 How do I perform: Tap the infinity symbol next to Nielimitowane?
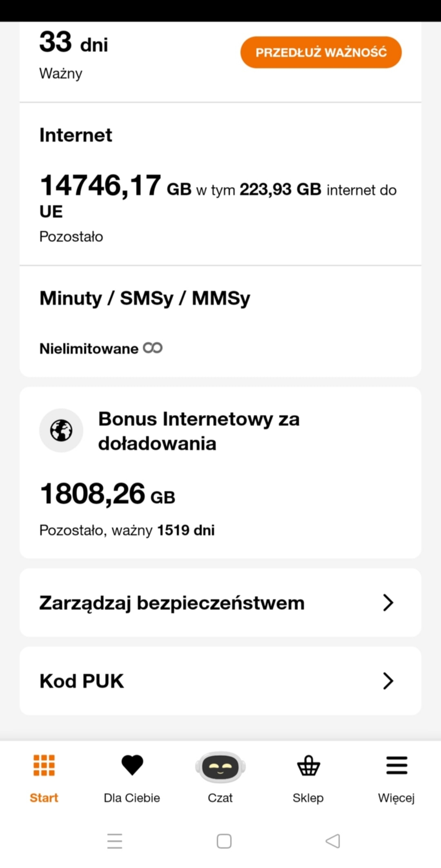(x=153, y=348)
